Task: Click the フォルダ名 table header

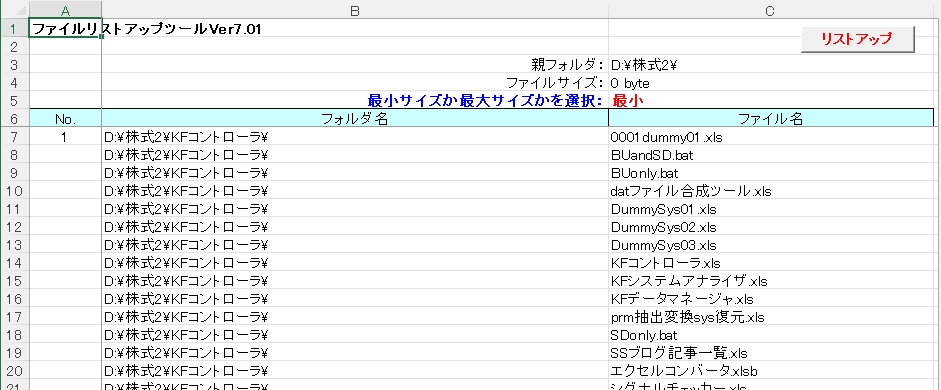Action: click(x=355, y=118)
